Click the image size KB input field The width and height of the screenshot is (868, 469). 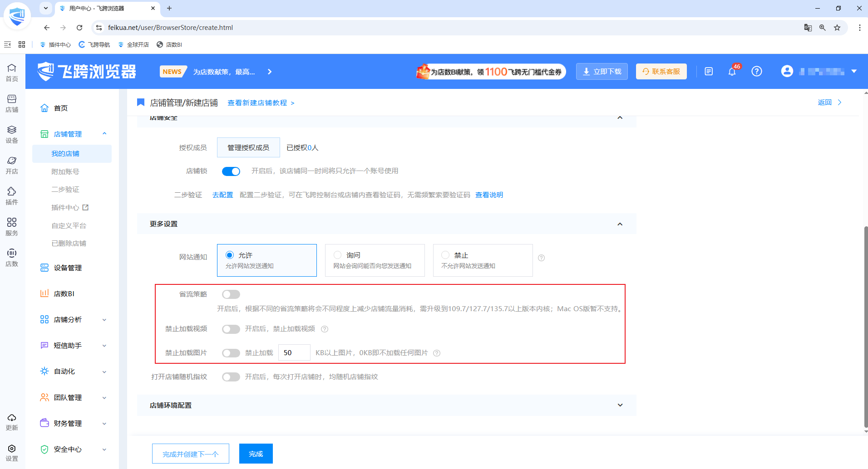click(294, 352)
